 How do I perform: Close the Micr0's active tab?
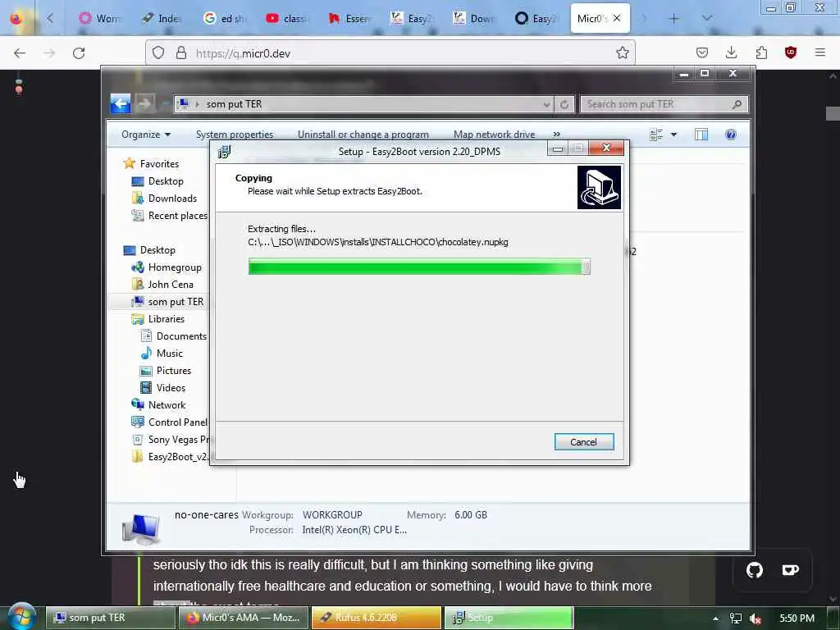pyautogui.click(x=617, y=18)
